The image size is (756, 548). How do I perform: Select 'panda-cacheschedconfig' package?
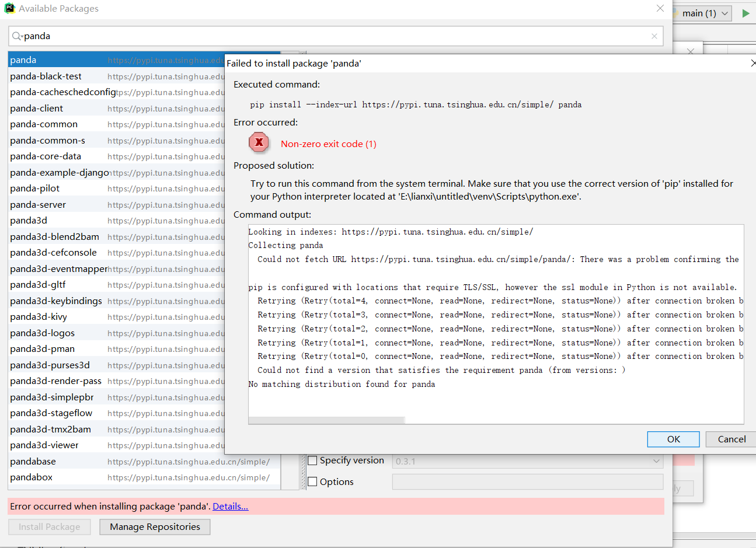tap(116, 92)
